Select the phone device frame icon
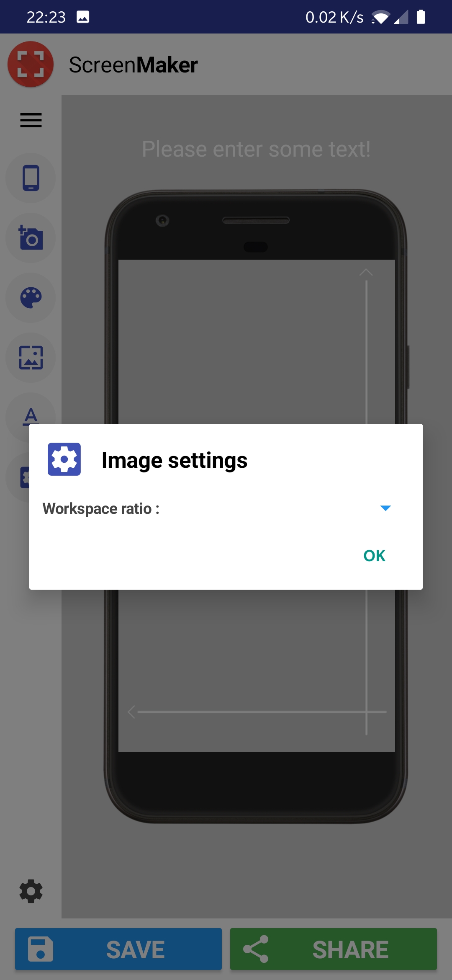 (31, 178)
